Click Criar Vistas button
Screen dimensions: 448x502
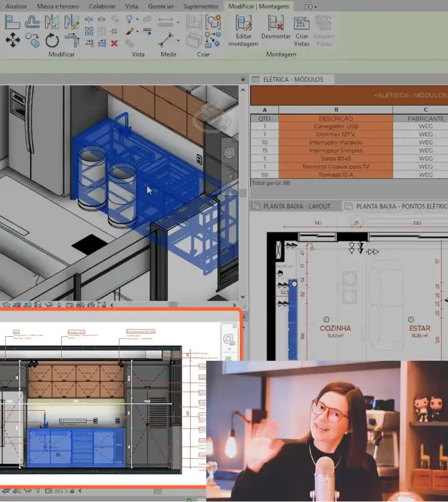301,31
